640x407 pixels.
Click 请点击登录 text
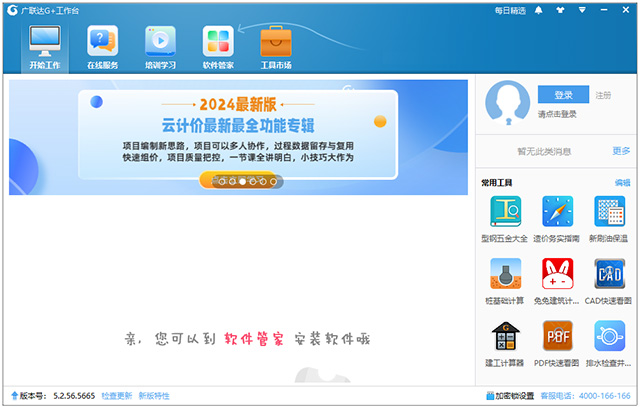point(557,114)
